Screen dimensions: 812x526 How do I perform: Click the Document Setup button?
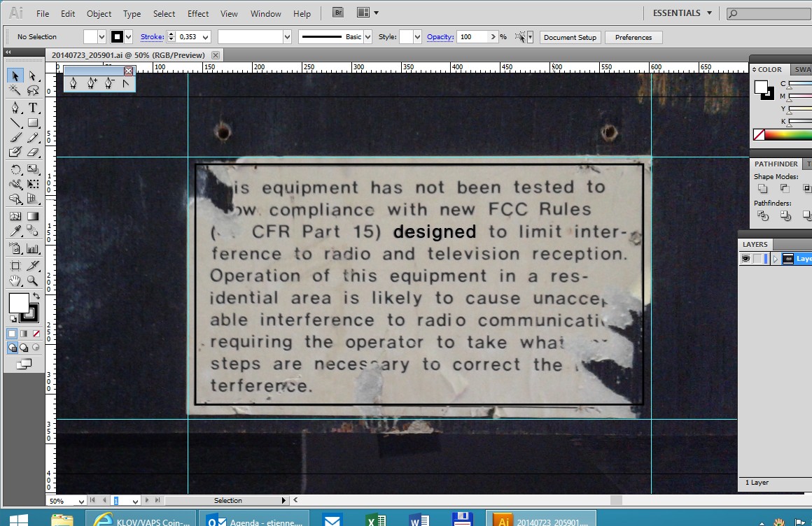pos(570,37)
